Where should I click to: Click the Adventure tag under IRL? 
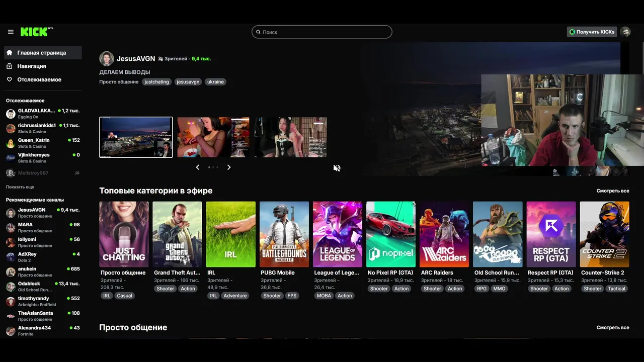pos(235,296)
